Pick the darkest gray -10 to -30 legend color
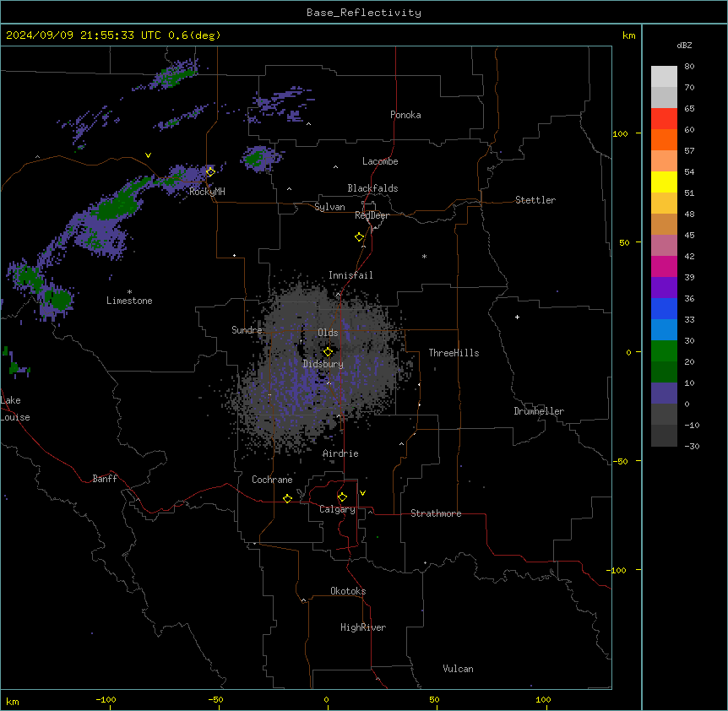The height and width of the screenshot is (711, 728). (x=664, y=436)
